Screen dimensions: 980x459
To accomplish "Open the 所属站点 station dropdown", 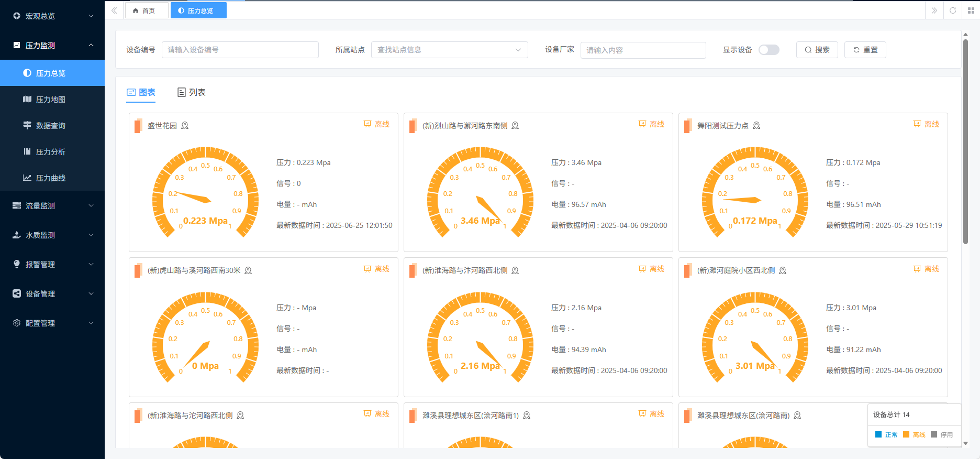I will point(449,50).
